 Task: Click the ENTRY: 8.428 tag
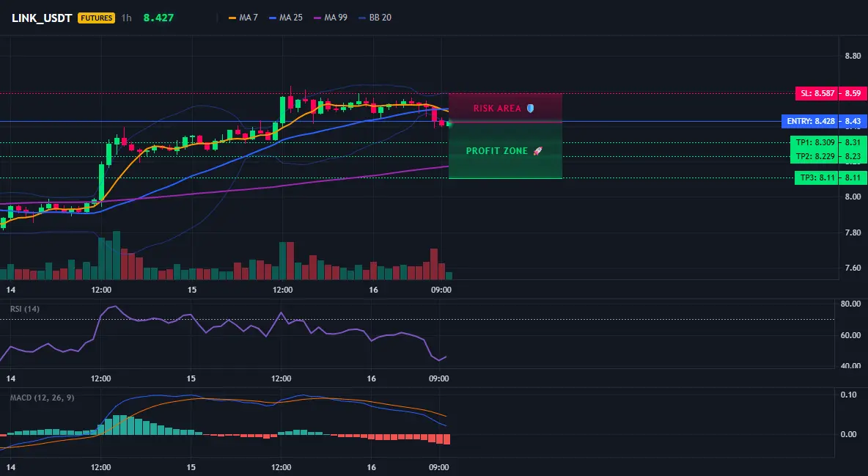pos(810,121)
